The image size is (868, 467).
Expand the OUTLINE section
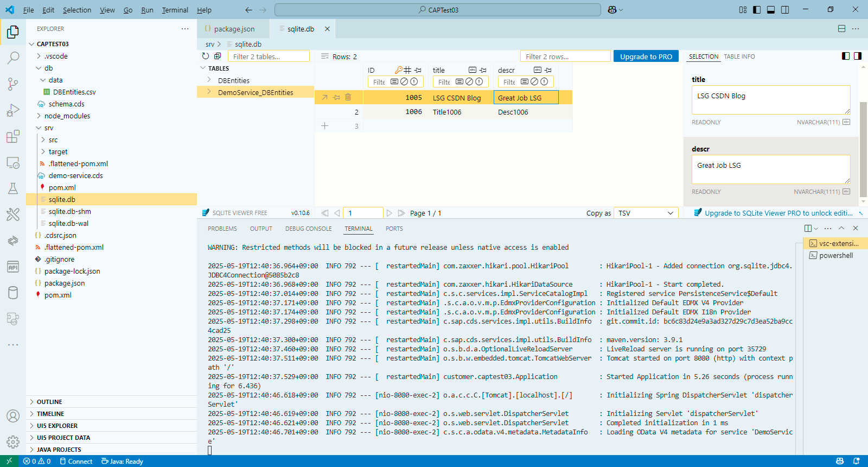112,402
